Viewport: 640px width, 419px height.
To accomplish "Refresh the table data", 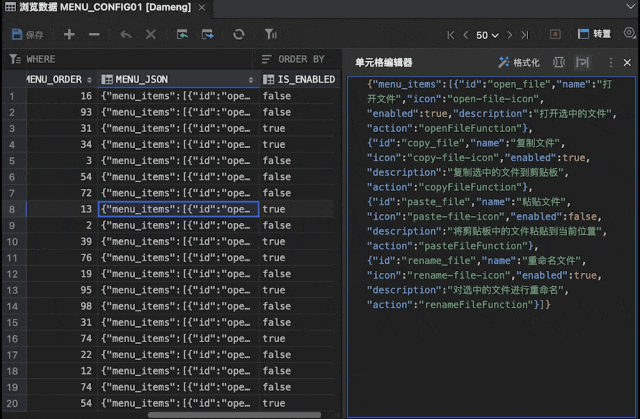I will (239, 35).
